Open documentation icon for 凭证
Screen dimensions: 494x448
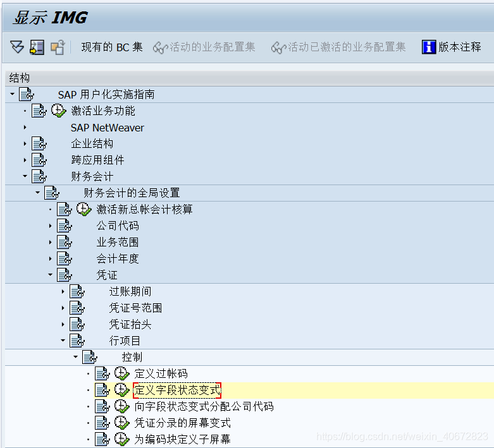[x=65, y=275]
